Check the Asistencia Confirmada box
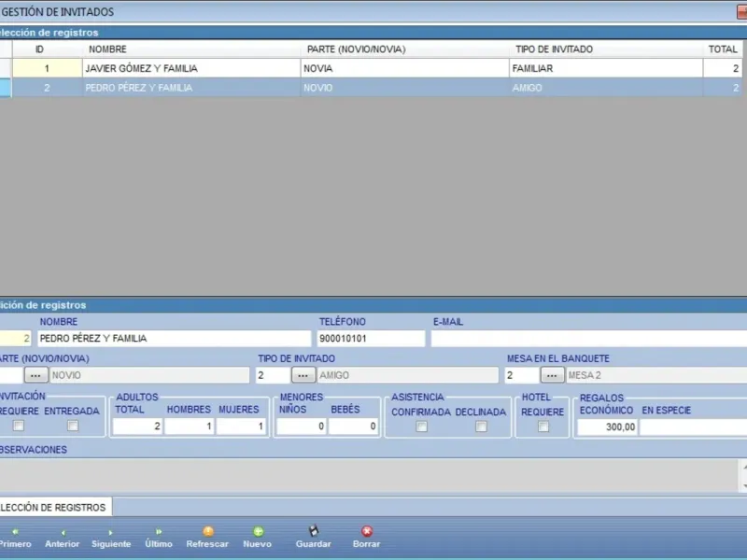 [x=422, y=427]
